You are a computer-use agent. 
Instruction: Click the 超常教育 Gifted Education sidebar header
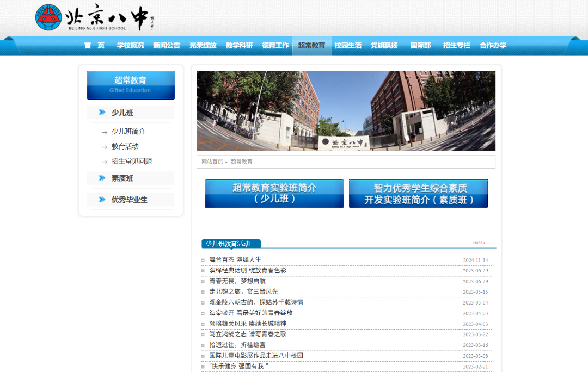click(131, 85)
